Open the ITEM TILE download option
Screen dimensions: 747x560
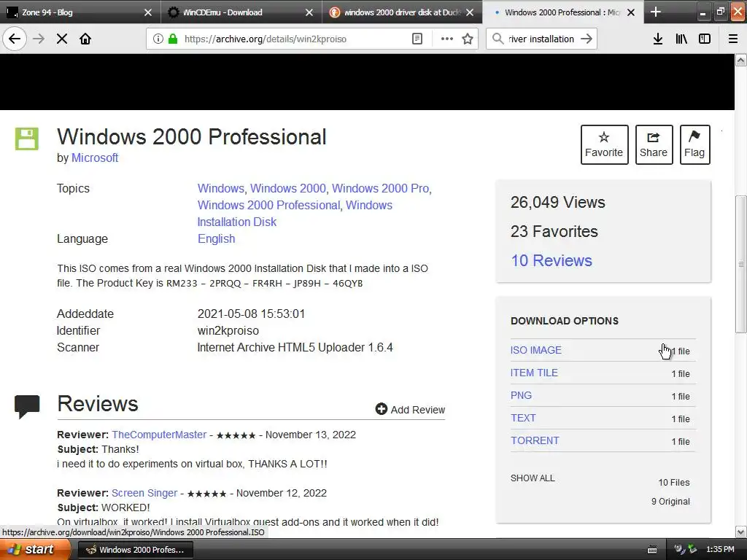click(534, 373)
